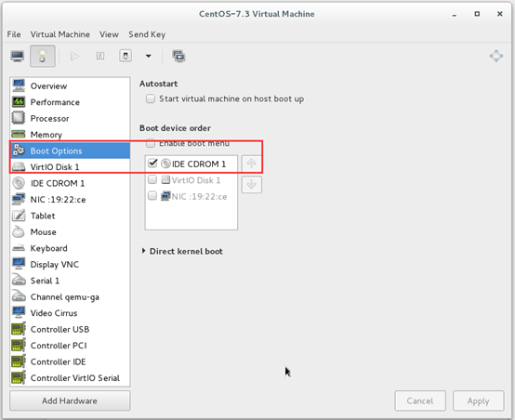Select Serial 1 in sidebar

70,281
